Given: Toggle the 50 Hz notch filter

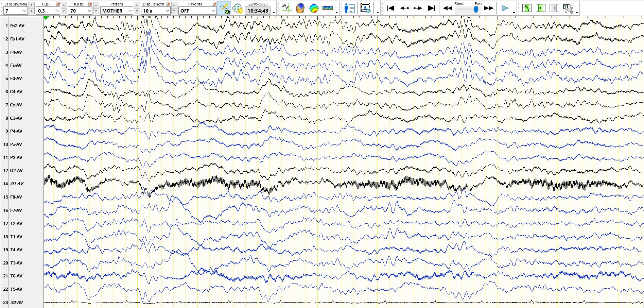Looking at the screenshot, I should click(x=224, y=8).
